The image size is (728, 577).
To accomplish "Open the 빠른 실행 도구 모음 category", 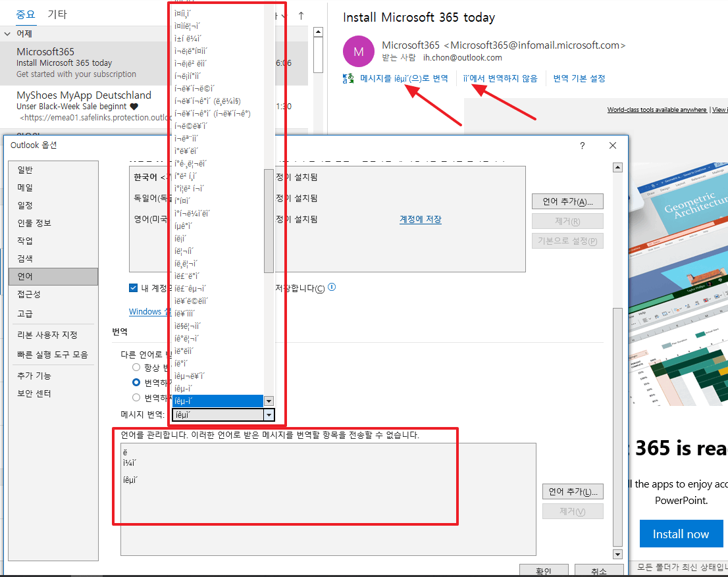I will [53, 354].
